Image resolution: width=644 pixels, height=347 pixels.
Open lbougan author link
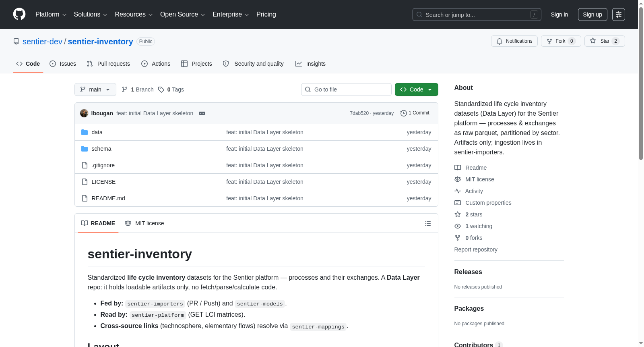pyautogui.click(x=102, y=113)
